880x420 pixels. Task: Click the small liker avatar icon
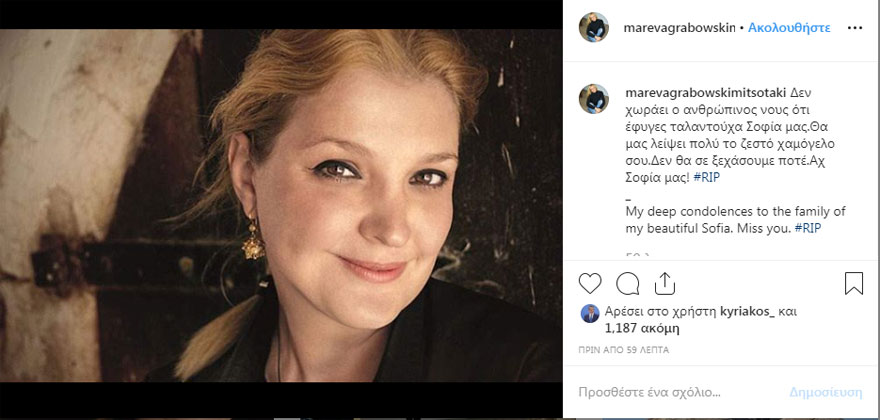[590, 312]
